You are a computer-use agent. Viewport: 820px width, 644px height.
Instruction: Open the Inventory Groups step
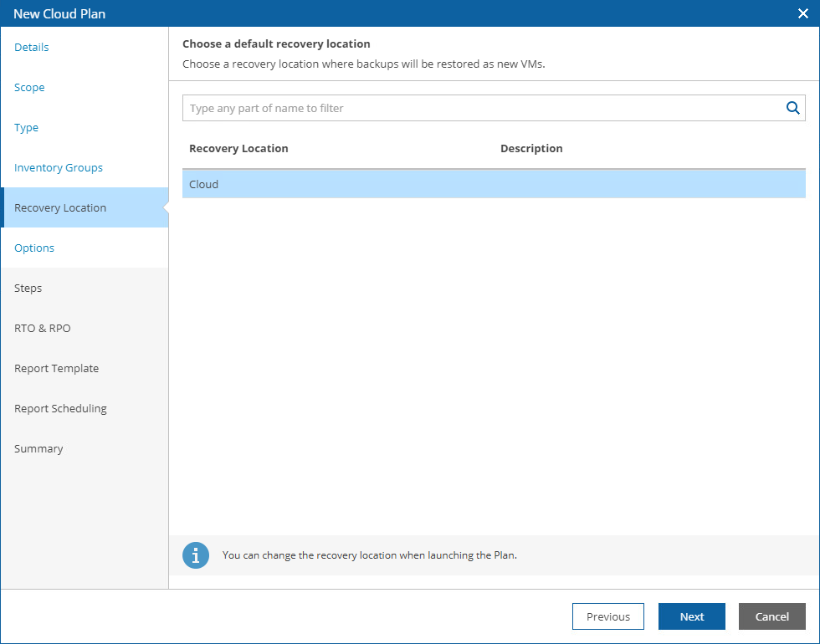[59, 168]
